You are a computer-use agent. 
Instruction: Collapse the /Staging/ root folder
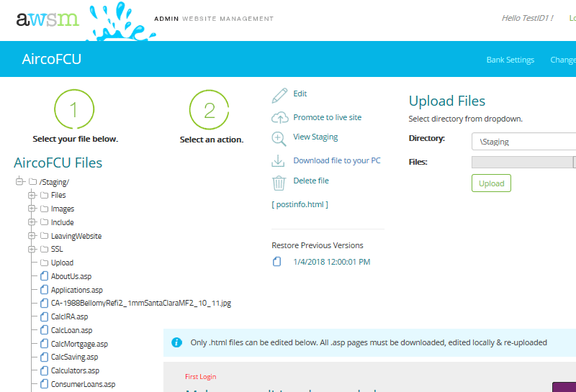(x=19, y=182)
